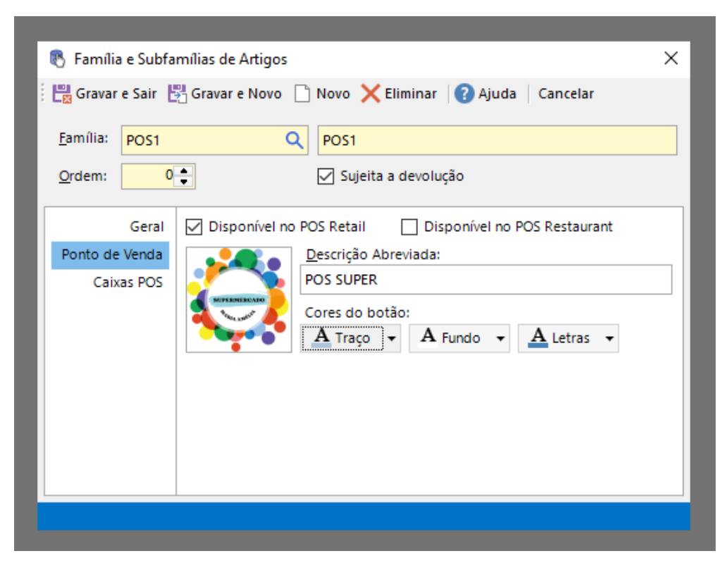Click the red X Eliminar icon
728x563 pixels.
tap(371, 94)
